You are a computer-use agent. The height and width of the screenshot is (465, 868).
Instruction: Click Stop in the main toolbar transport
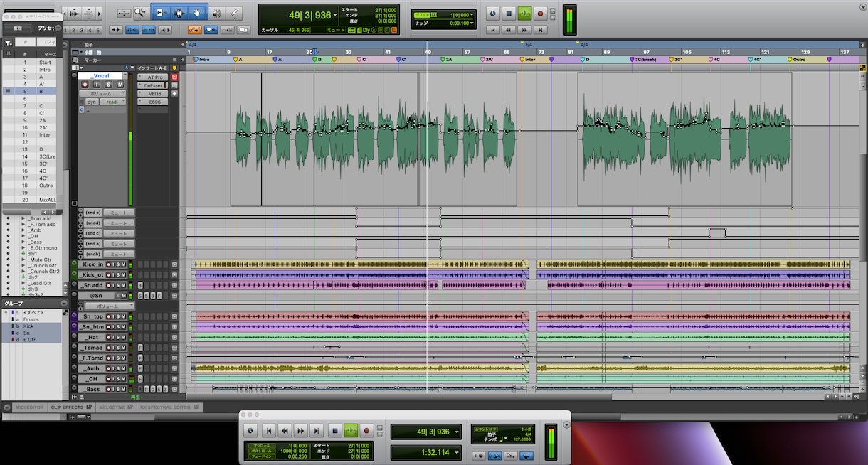click(509, 14)
